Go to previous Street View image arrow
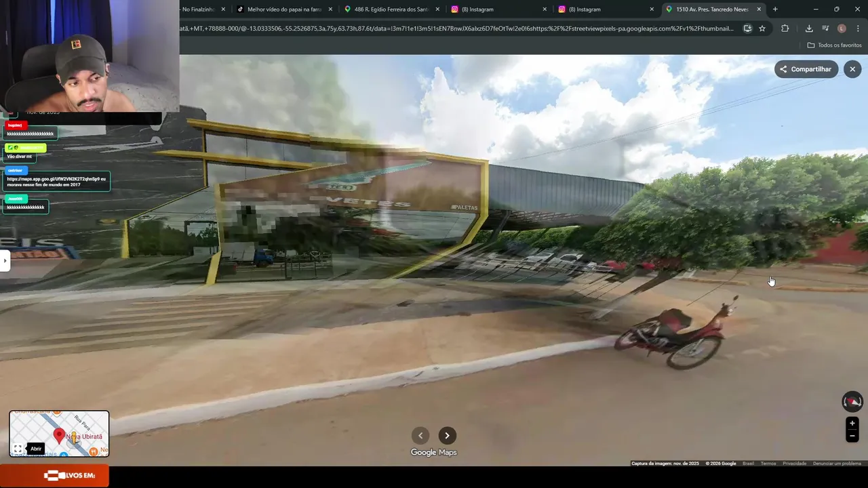Image resolution: width=868 pixels, height=488 pixels. point(420,436)
